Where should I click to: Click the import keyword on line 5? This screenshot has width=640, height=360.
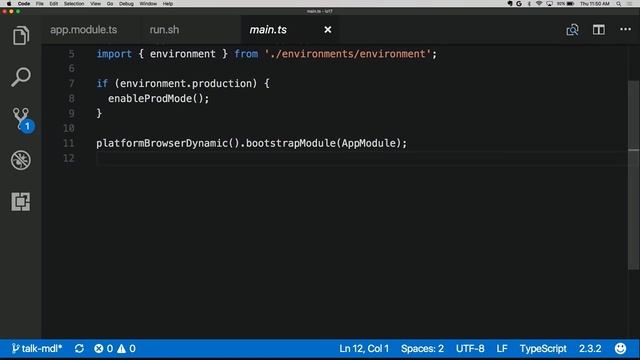pos(114,54)
